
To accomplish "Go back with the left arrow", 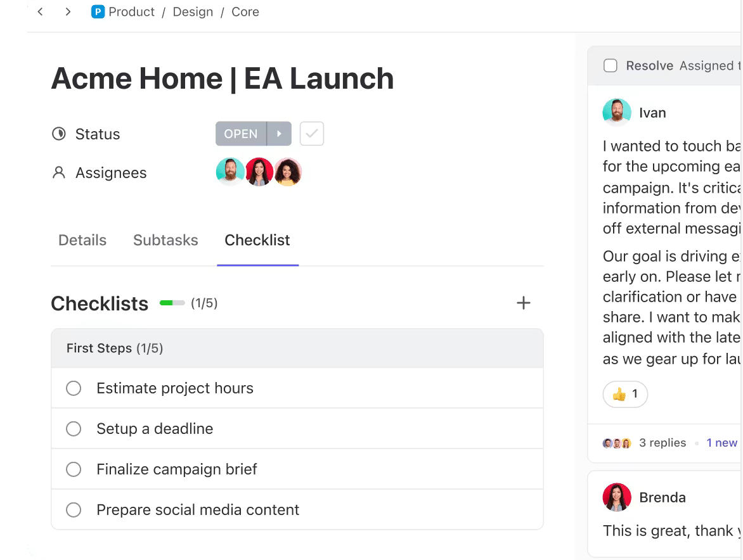I will click(41, 12).
